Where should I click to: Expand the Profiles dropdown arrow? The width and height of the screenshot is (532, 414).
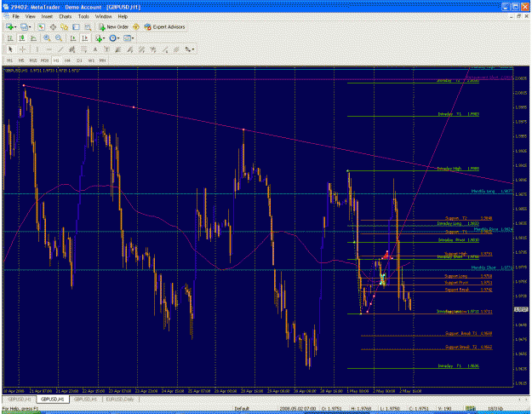[30, 26]
